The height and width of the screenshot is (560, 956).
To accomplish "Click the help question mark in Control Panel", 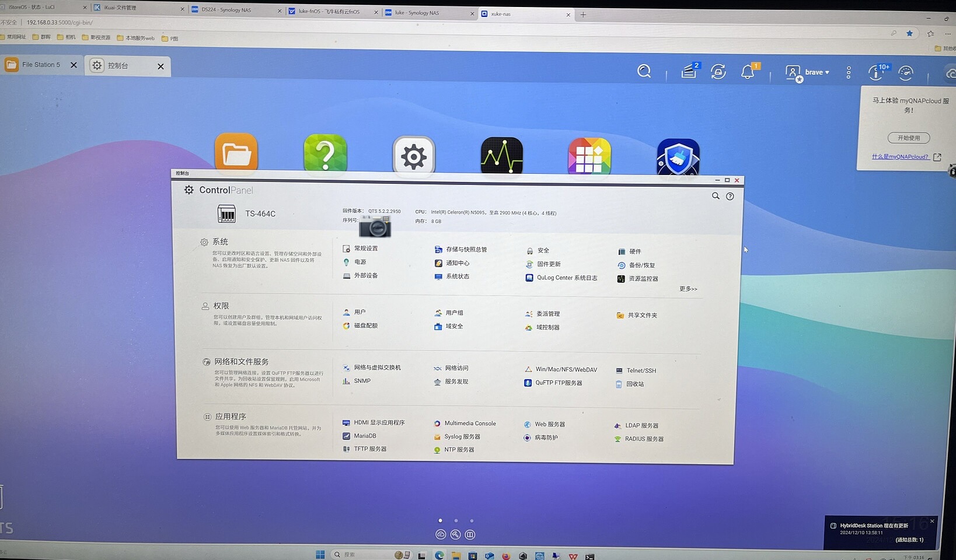I will 730,197.
